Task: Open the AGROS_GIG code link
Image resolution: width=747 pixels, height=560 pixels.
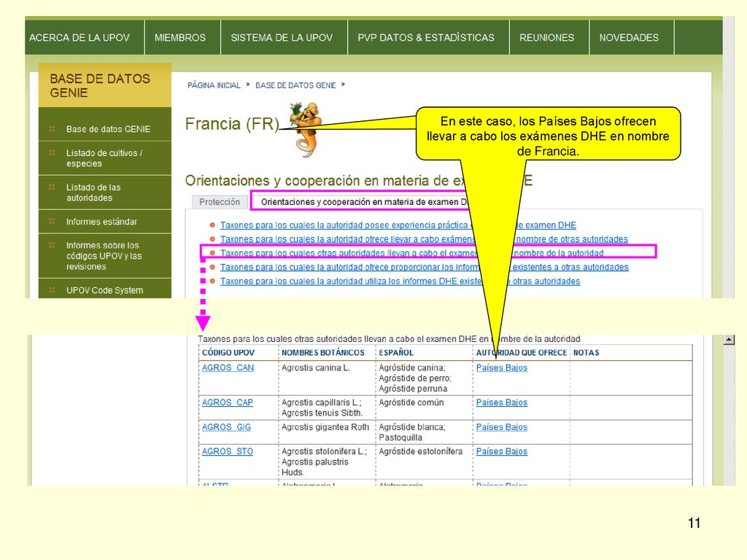Action: (x=226, y=427)
